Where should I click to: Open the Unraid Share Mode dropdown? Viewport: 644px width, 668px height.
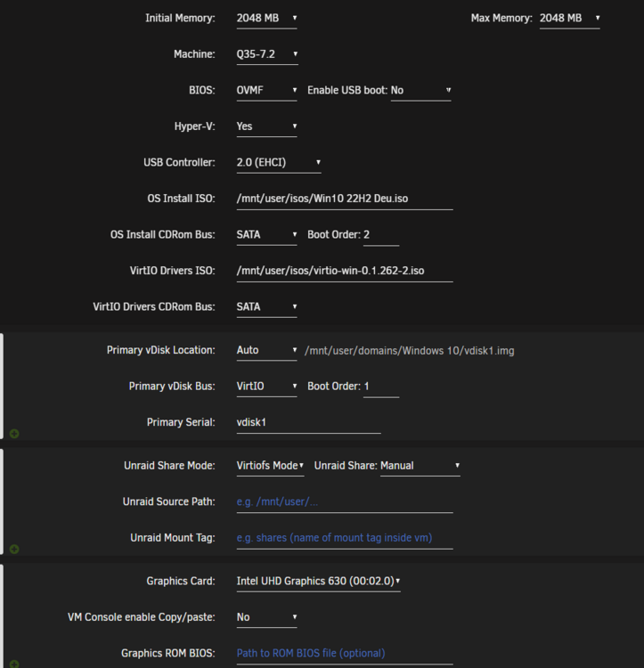point(270,466)
